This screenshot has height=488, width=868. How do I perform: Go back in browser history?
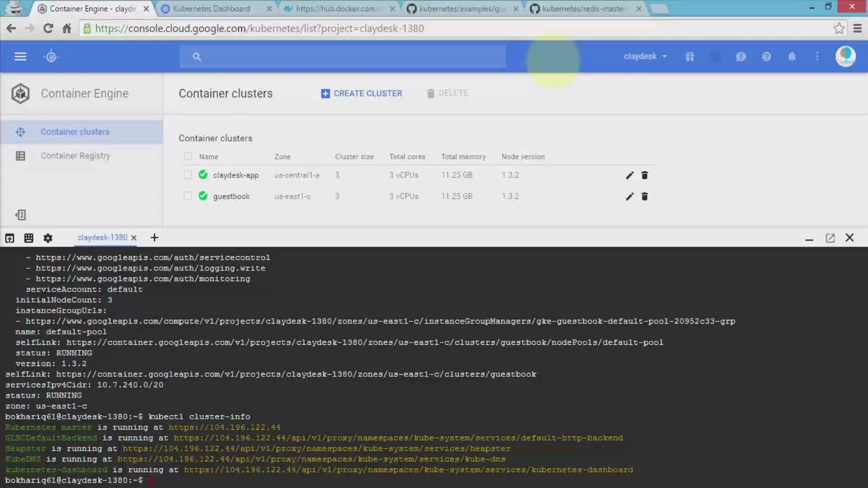11,28
